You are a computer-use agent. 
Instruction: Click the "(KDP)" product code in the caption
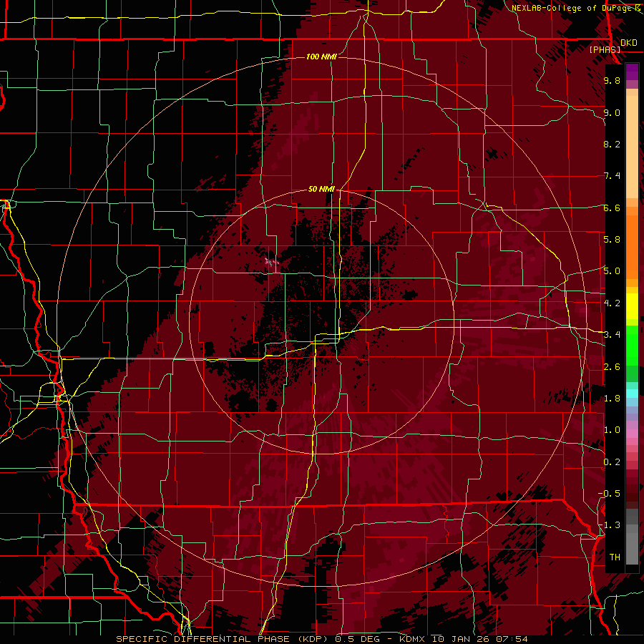313,639
